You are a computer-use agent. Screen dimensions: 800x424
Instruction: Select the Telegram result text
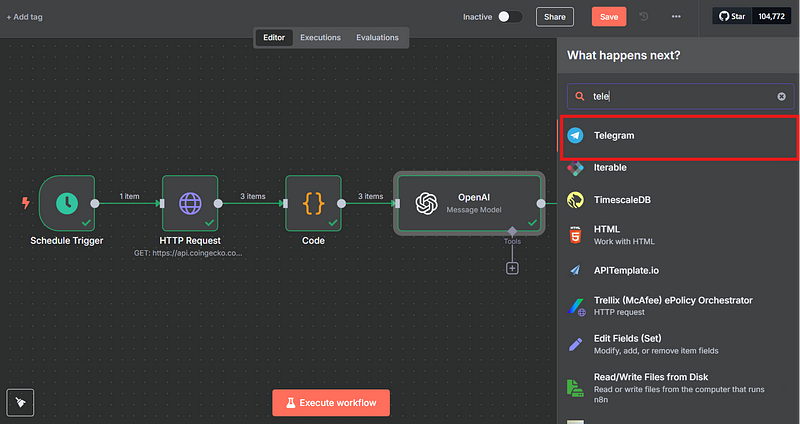point(614,136)
